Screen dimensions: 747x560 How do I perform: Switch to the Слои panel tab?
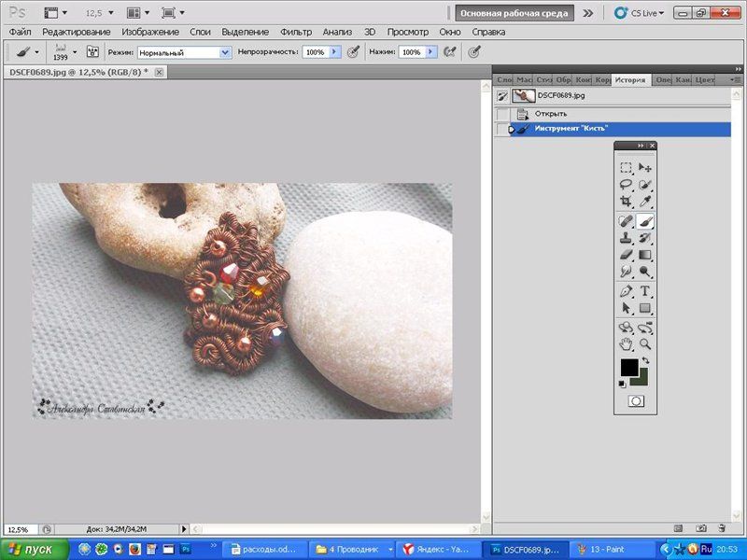504,80
